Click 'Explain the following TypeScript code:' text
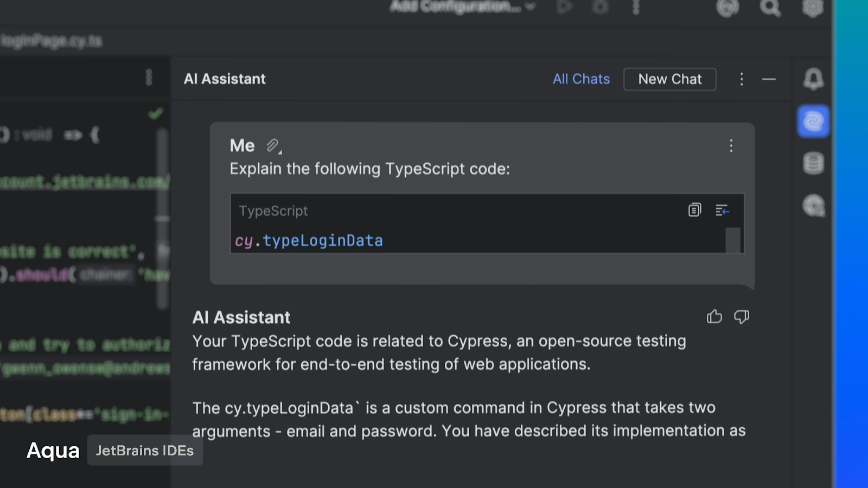 coord(370,169)
